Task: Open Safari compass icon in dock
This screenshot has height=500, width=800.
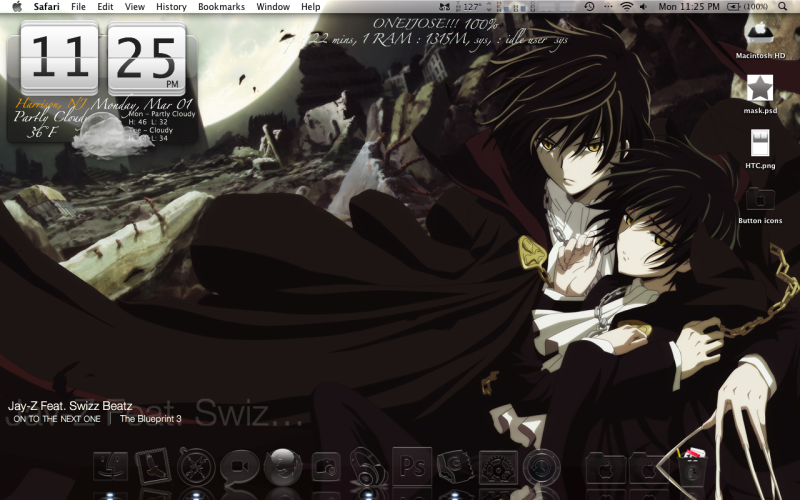Action: coord(196,466)
